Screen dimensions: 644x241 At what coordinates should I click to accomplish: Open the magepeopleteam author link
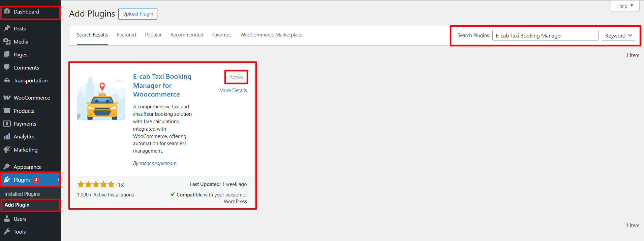[158, 163]
